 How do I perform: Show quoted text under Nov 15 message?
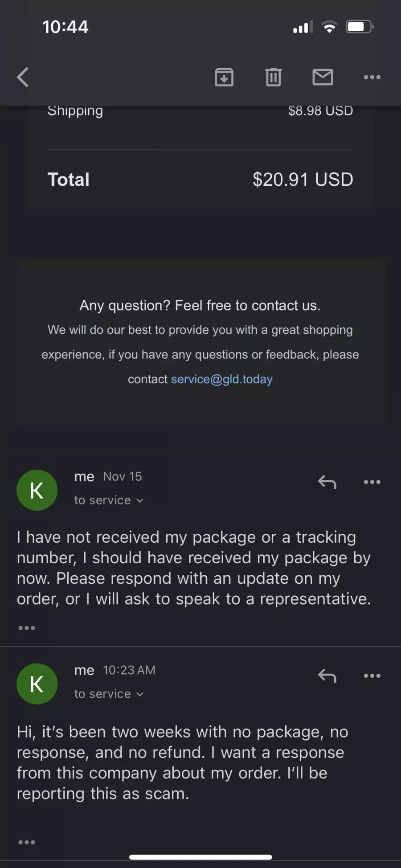[27, 628]
